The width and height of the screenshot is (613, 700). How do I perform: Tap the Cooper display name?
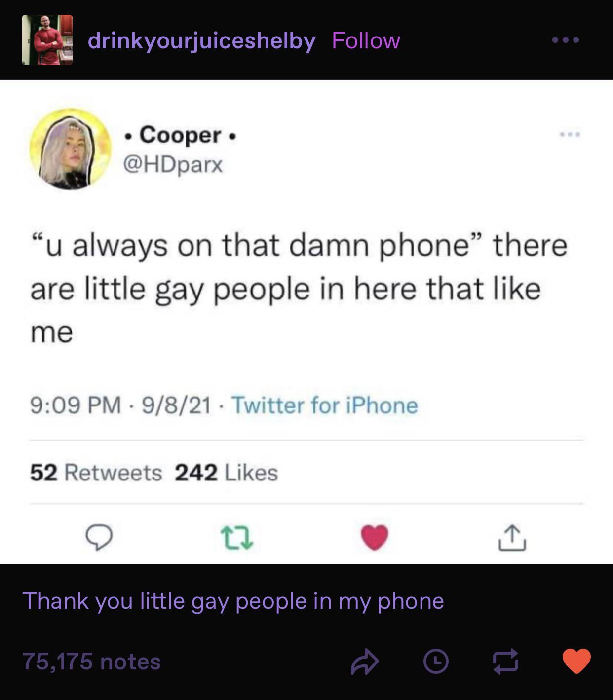[x=180, y=135]
